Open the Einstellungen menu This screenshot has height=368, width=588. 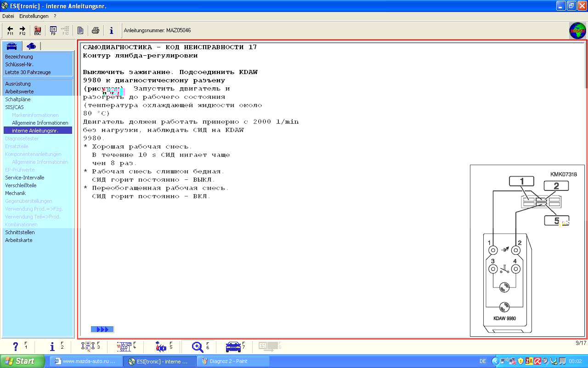point(34,16)
